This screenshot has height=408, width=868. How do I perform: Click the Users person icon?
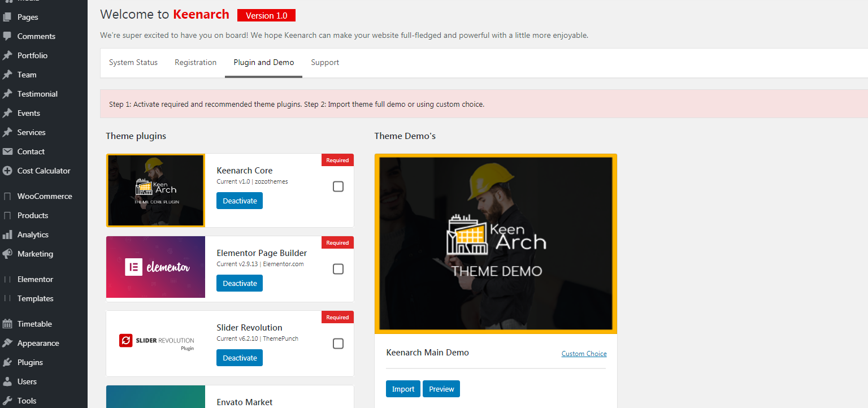pos(7,381)
